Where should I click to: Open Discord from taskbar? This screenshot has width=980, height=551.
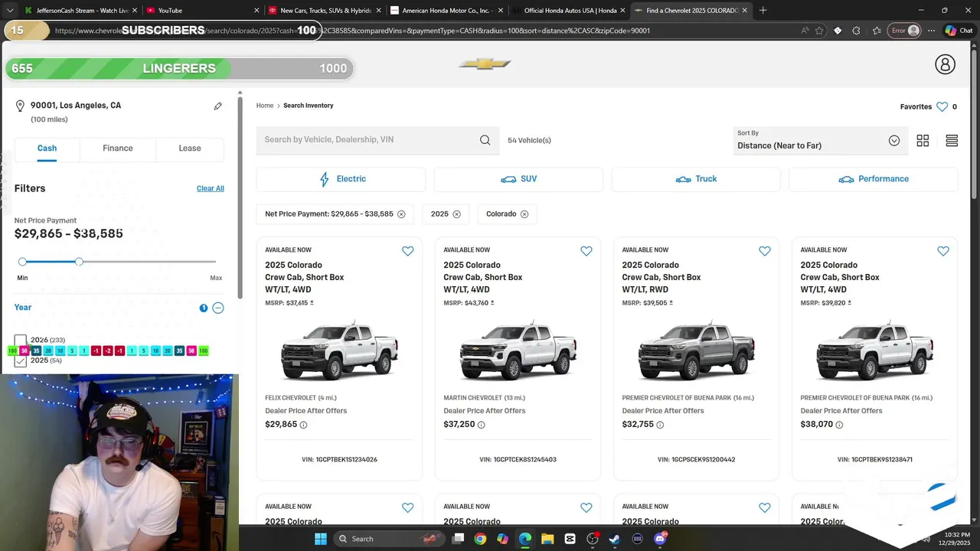click(660, 539)
